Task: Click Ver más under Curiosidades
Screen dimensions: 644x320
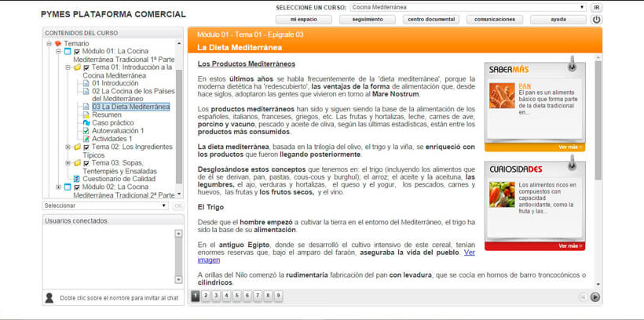Action: point(570,246)
